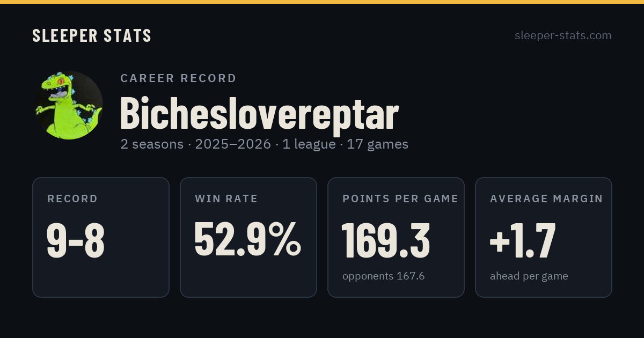Viewport: 644px width, 338px height.
Task: Click the Reptar dinosaur avatar image
Action: (x=69, y=105)
